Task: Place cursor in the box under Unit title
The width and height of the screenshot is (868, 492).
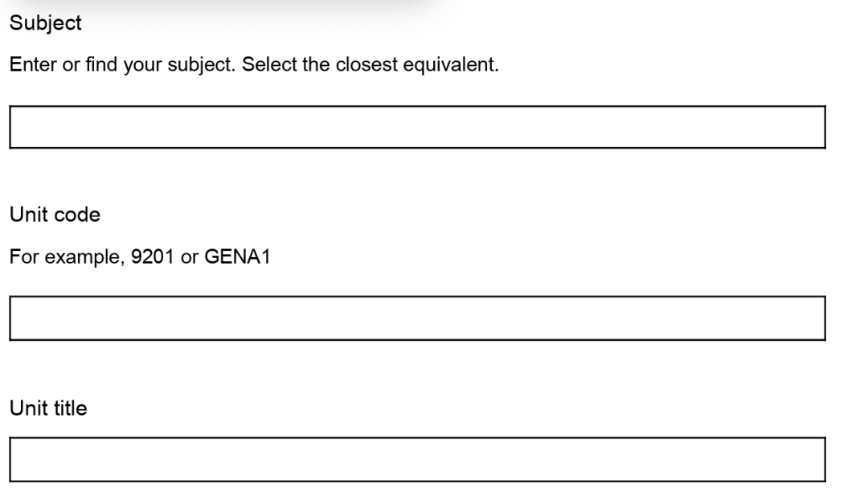Action: pyautogui.click(x=417, y=459)
